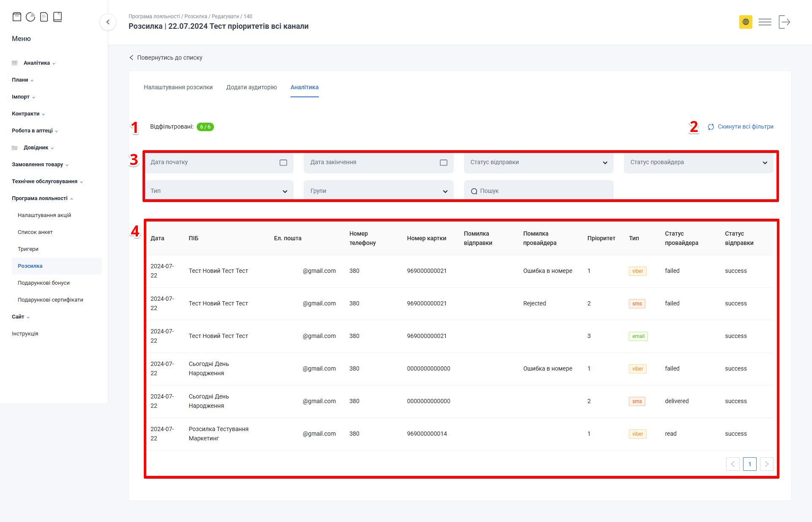
Task: Click the calendar icon in Дата початку
Action: click(x=283, y=162)
